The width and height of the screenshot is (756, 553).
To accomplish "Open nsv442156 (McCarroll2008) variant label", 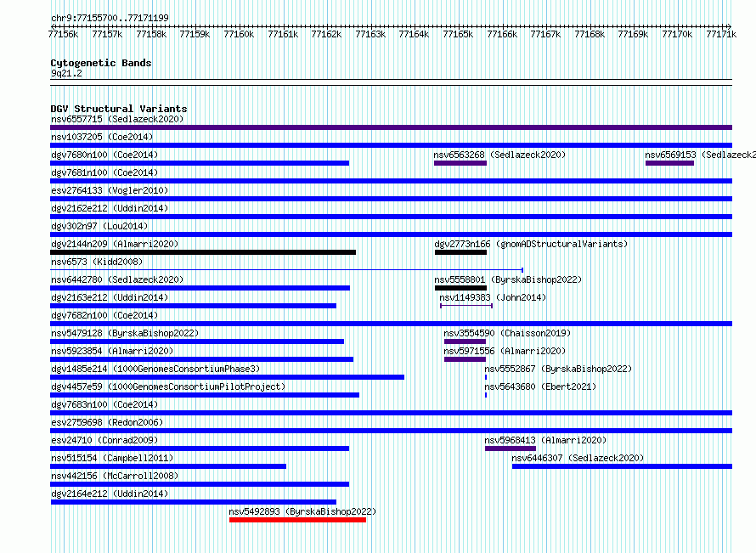I will [x=115, y=476].
